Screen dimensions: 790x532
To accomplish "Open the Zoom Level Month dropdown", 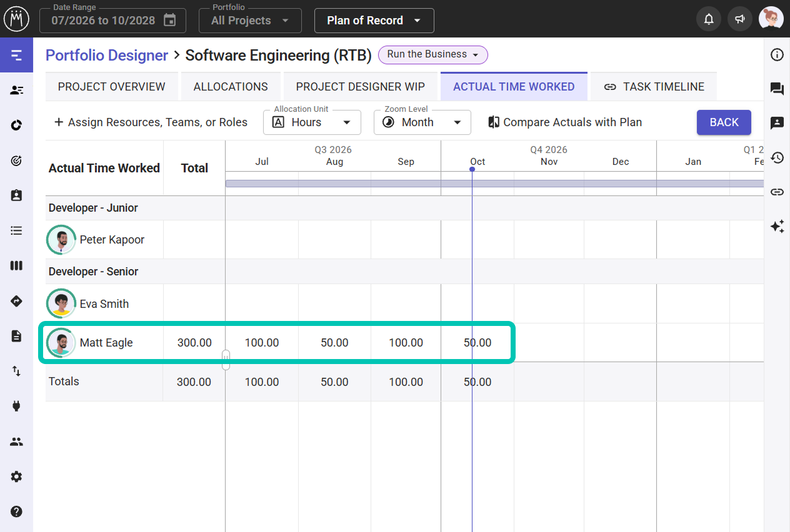I will (x=422, y=122).
